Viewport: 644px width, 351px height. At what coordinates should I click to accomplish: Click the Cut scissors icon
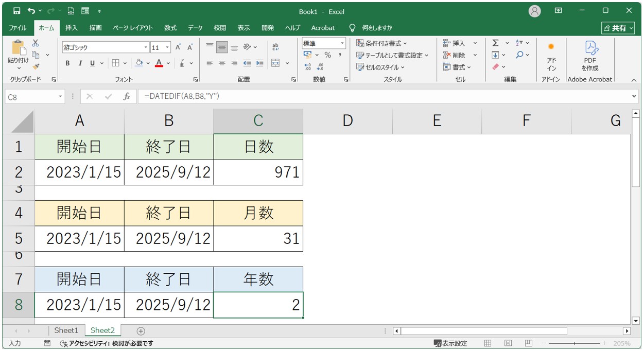(36, 44)
